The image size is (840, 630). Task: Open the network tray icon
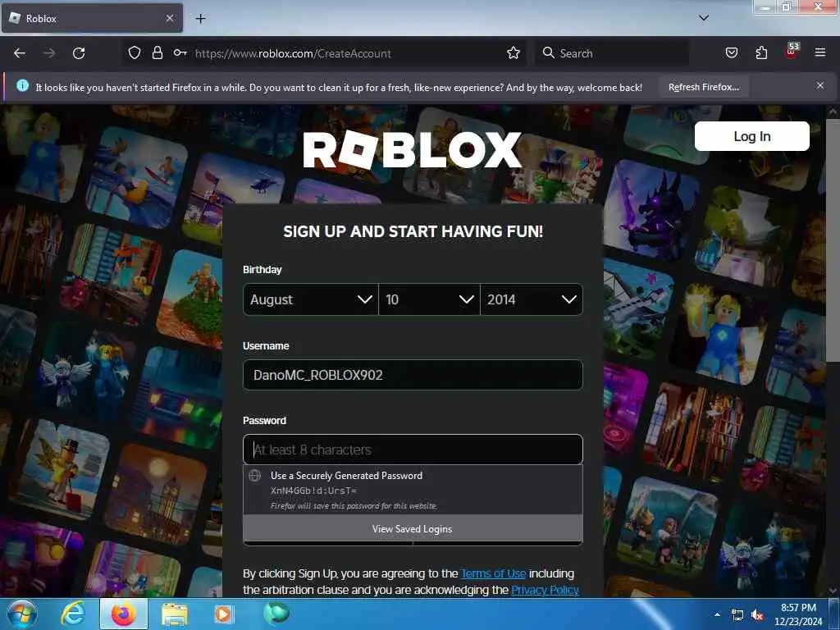coord(737,615)
